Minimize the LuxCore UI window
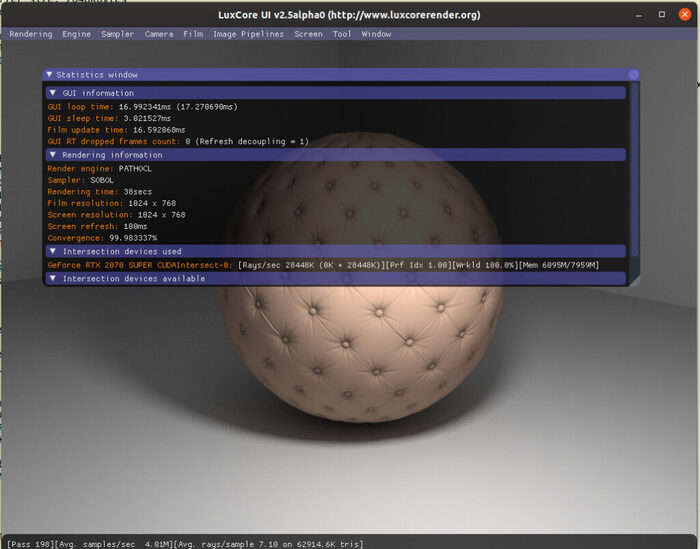The height and width of the screenshot is (549, 700). [x=641, y=15]
